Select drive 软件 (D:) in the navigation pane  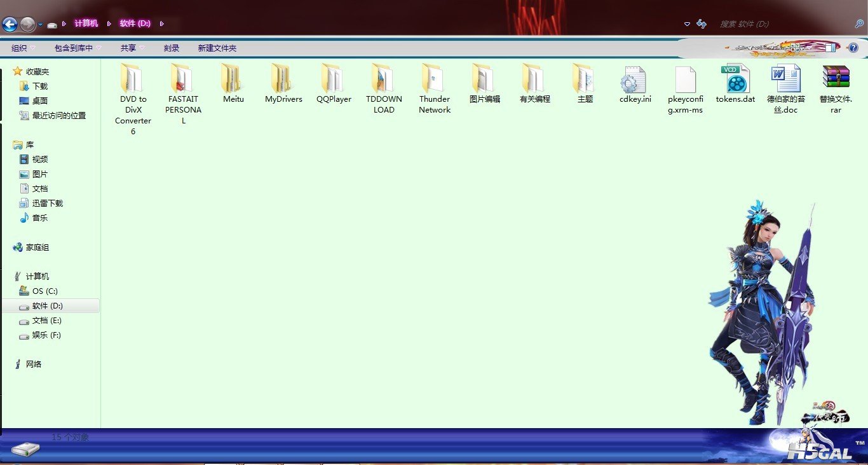pos(50,305)
